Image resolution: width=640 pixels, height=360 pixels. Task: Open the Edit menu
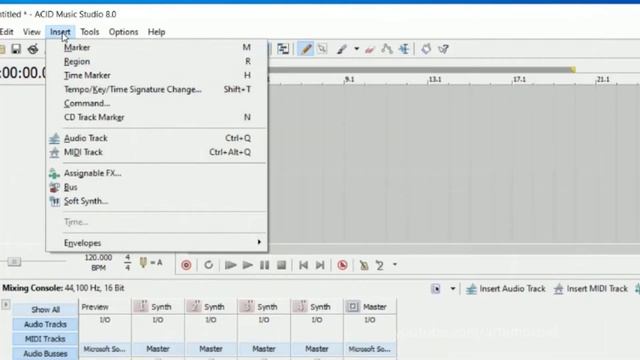6,32
